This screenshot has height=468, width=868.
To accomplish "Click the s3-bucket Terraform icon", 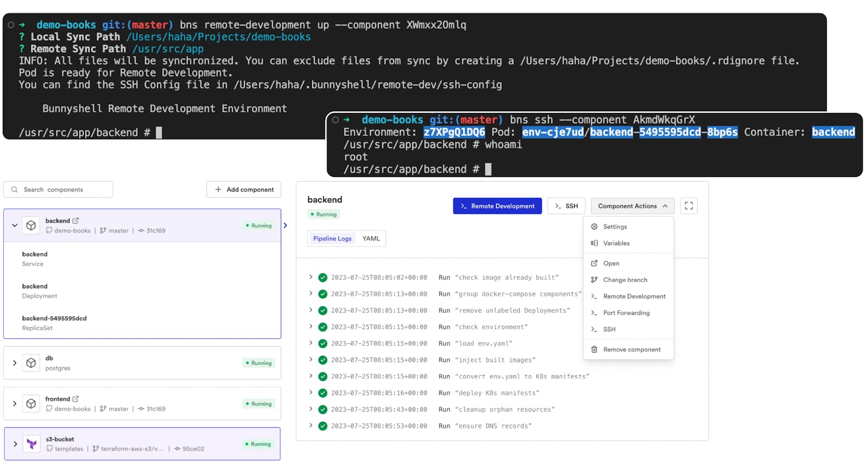I will [x=31, y=444].
